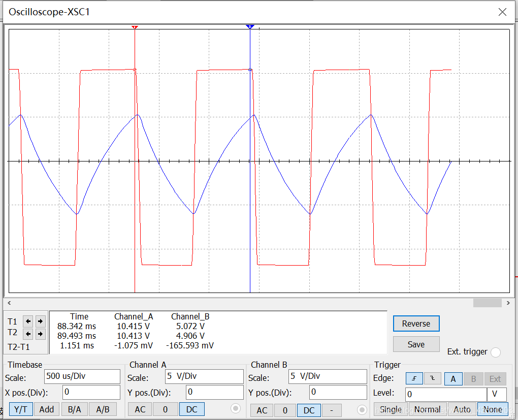Click Channel A radio indicator
This screenshot has height=420, width=518.
pyautogui.click(x=236, y=409)
